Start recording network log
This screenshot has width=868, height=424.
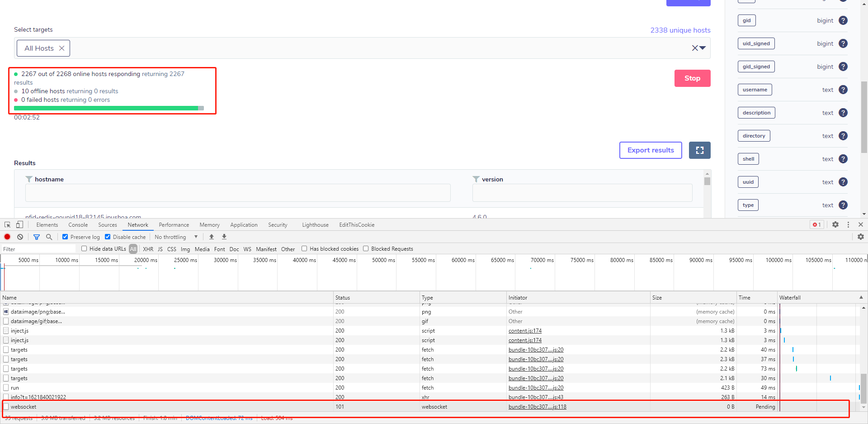coord(7,237)
